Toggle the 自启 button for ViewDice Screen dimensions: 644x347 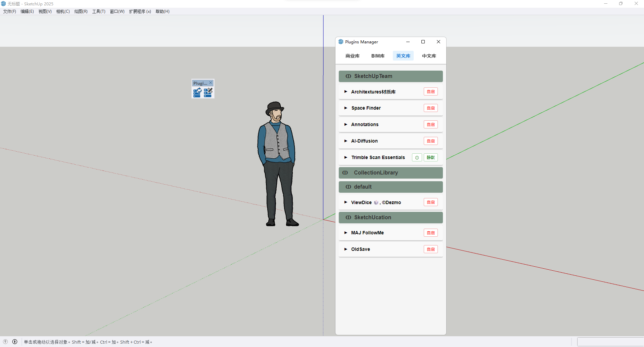pos(430,202)
